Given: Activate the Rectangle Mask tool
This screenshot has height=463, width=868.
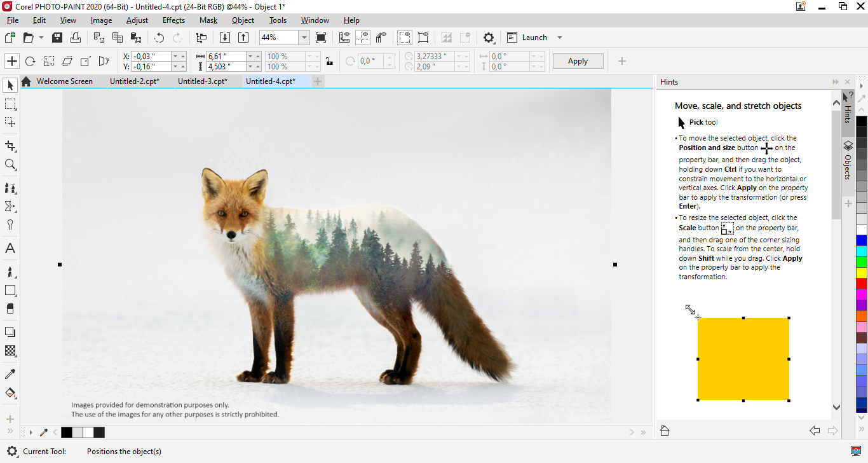Looking at the screenshot, I should [10, 104].
